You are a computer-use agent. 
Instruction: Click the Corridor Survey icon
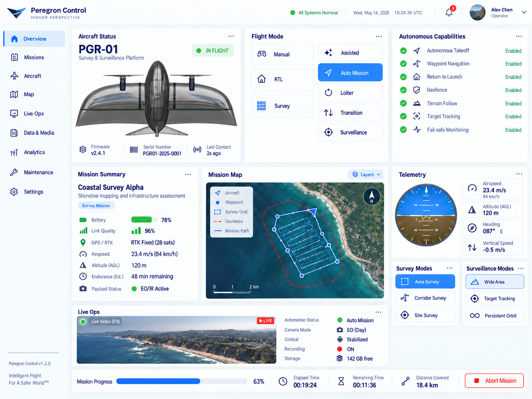pos(405,298)
